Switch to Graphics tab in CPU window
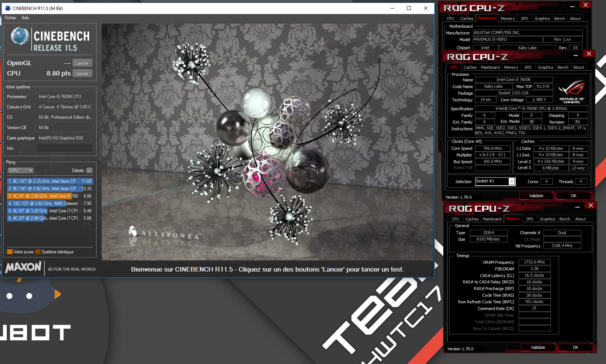The width and height of the screenshot is (606, 364). 546,67
